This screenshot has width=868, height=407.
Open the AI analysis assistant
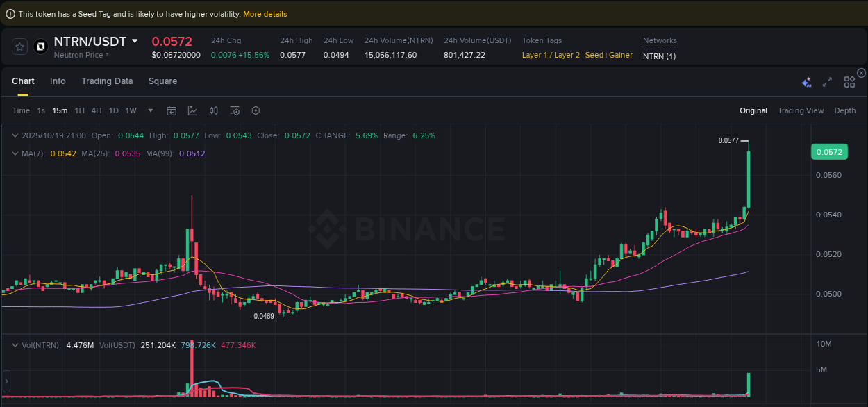(x=806, y=81)
